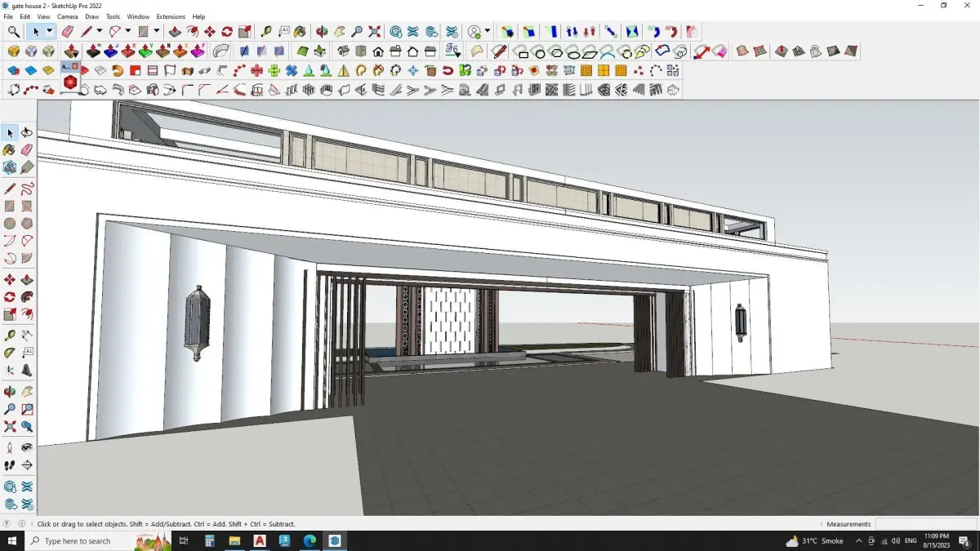Open the Edit menu
Image resolution: width=980 pixels, height=551 pixels.
(x=25, y=16)
